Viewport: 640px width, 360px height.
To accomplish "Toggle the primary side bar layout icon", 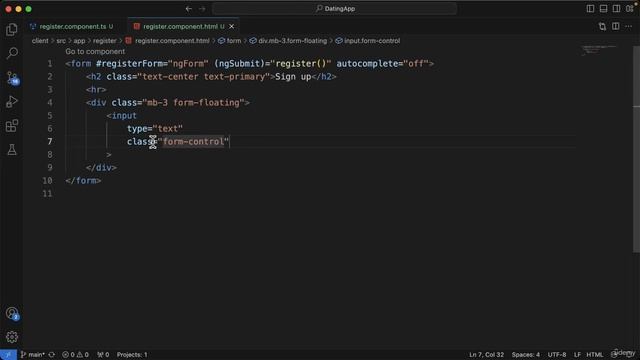I will point(590,9).
